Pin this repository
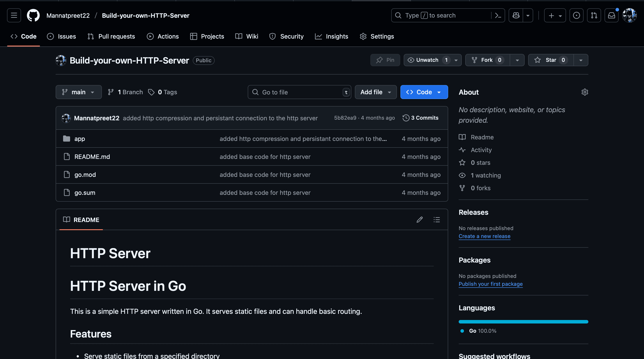Screen dimensions: 644x359 coord(385,60)
